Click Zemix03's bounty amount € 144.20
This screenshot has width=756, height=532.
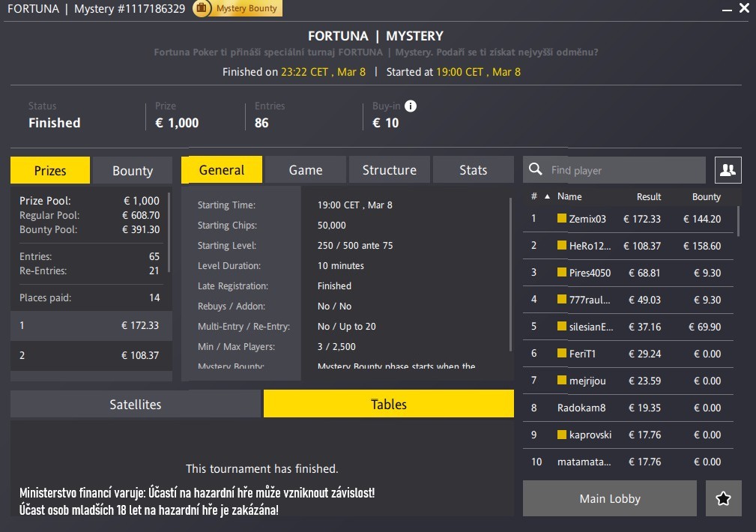[702, 219]
